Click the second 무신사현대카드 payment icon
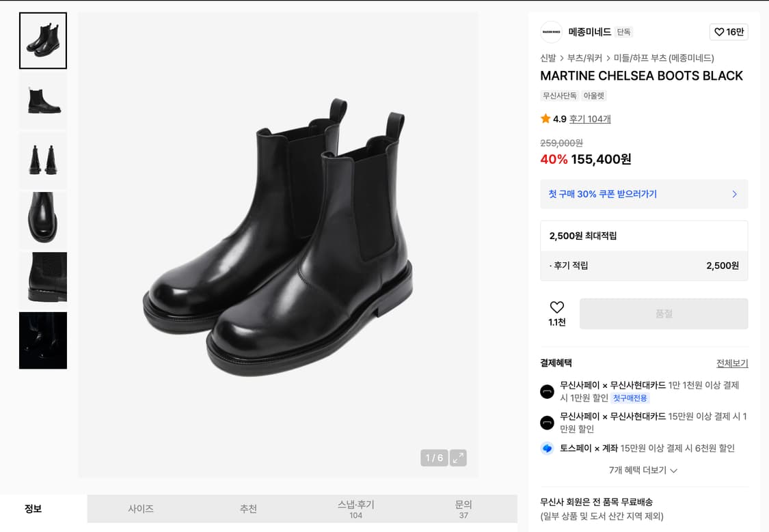The height and width of the screenshot is (532, 769). click(x=547, y=422)
